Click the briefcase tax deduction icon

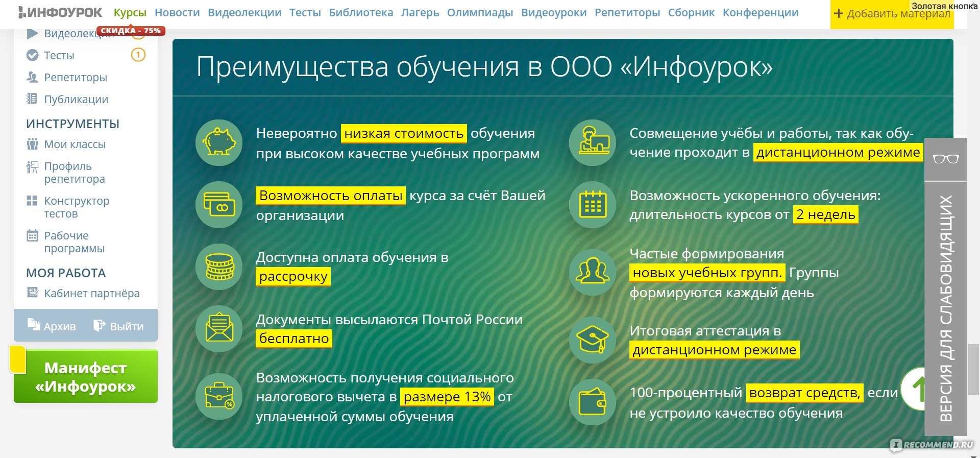pyautogui.click(x=219, y=397)
